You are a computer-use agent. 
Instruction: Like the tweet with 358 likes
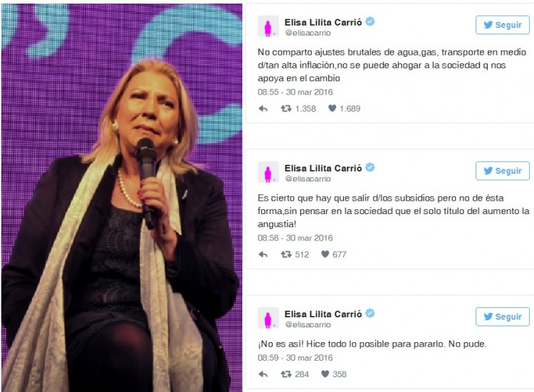point(325,374)
